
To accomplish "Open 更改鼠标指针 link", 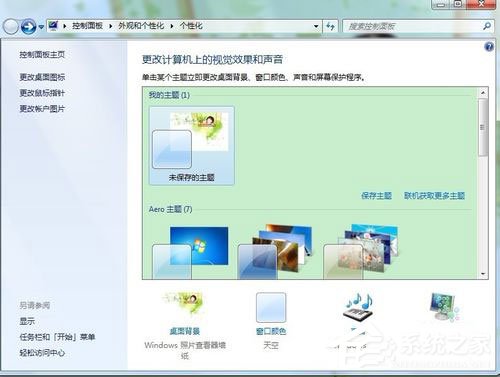I will tap(42, 93).
